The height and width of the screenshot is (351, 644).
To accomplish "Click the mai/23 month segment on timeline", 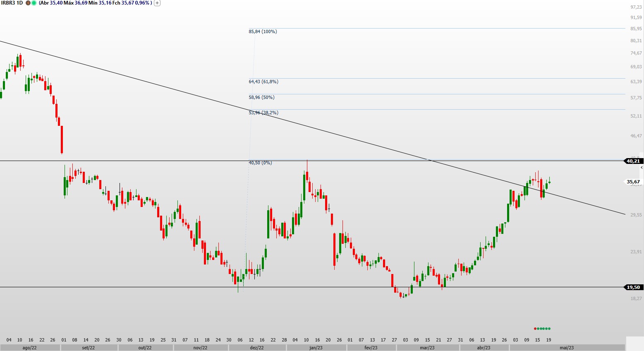I will [x=567, y=348].
